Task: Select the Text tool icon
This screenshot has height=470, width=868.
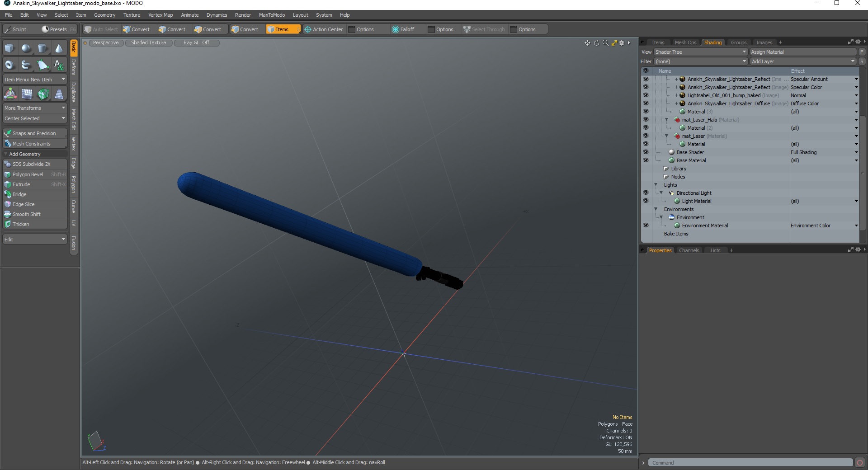Action: click(59, 65)
